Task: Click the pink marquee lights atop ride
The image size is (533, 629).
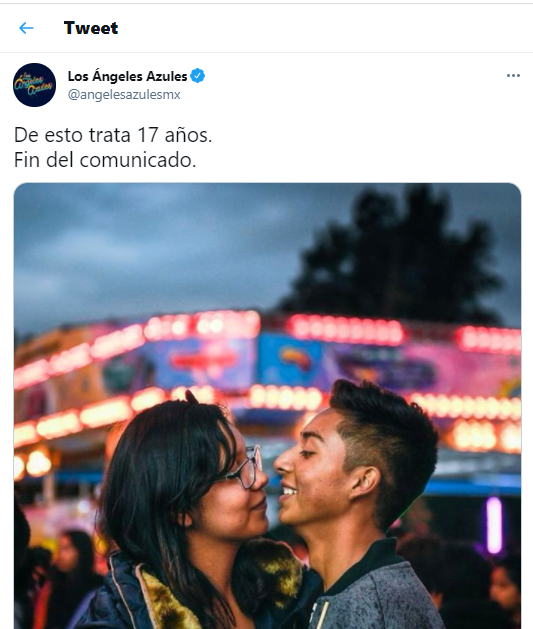Action: [x=345, y=330]
